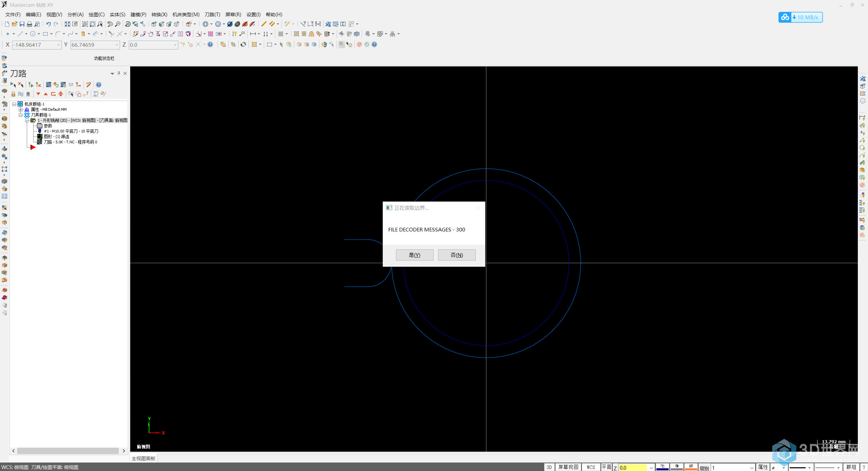Open the 文件(F) menu

(x=13, y=15)
